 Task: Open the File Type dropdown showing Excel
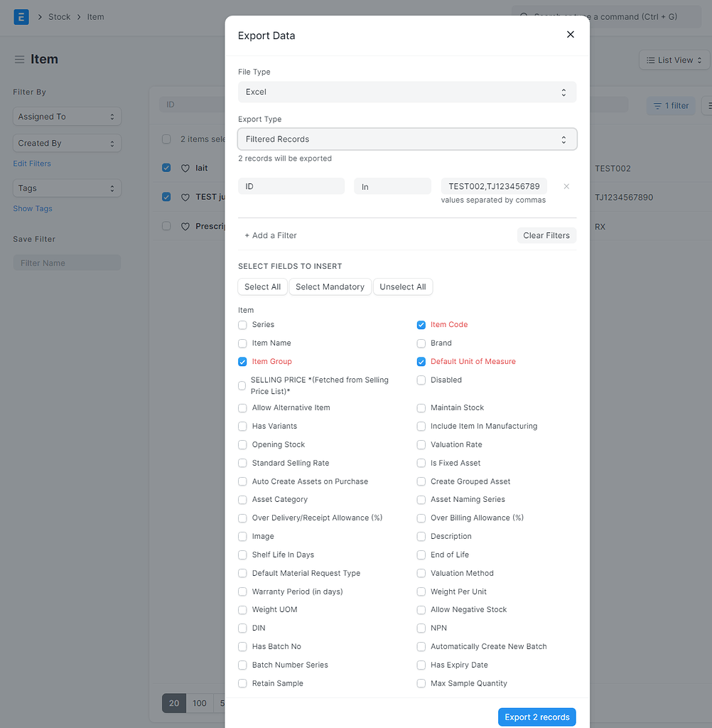click(406, 92)
